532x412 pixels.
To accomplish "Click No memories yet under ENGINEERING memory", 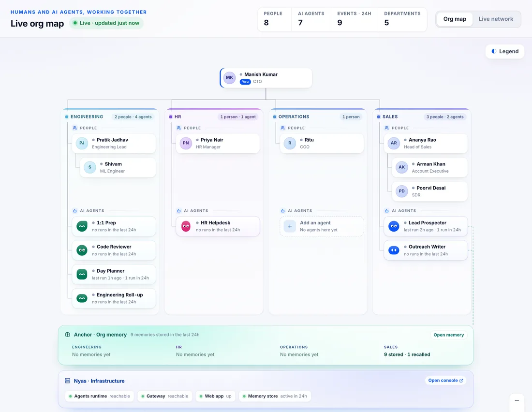I will point(91,354).
